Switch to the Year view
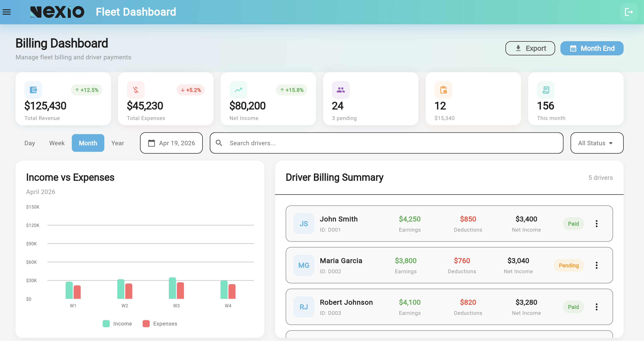The width and height of the screenshot is (644, 341). click(x=118, y=143)
